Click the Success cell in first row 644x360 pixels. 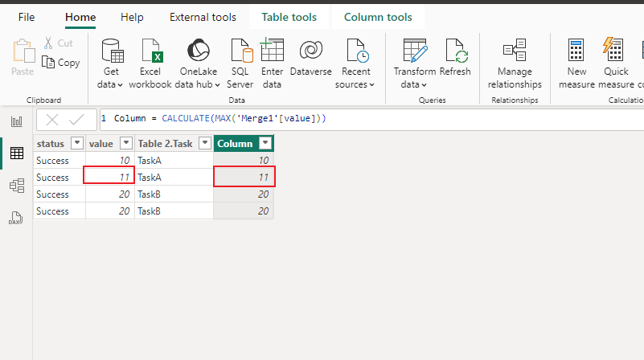pos(59,161)
